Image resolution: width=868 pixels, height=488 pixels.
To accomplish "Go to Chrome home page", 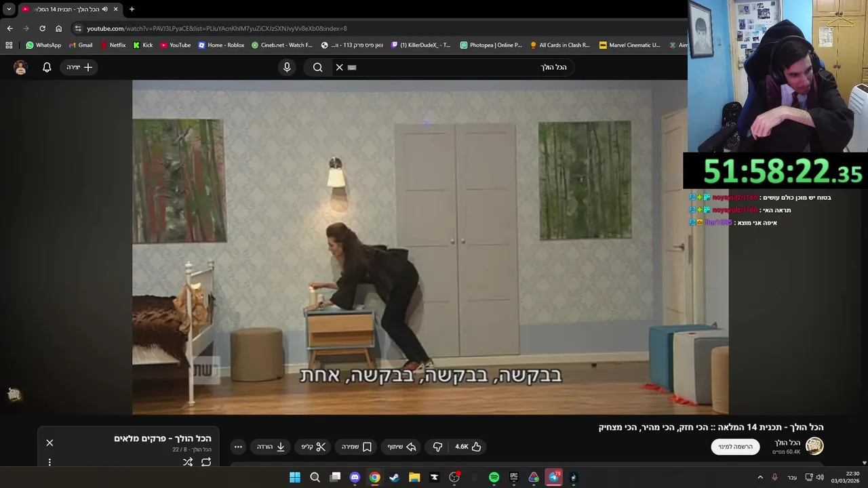I will click(58, 28).
